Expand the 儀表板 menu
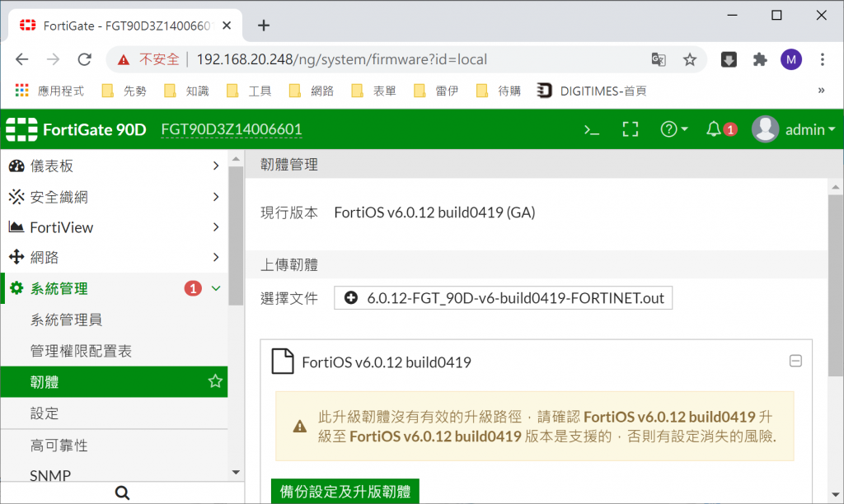 (114, 166)
